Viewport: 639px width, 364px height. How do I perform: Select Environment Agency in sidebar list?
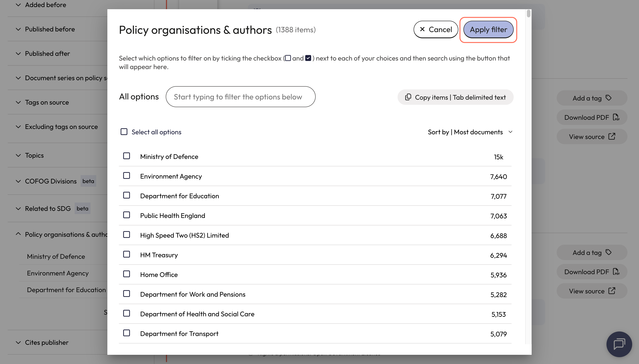(x=58, y=273)
